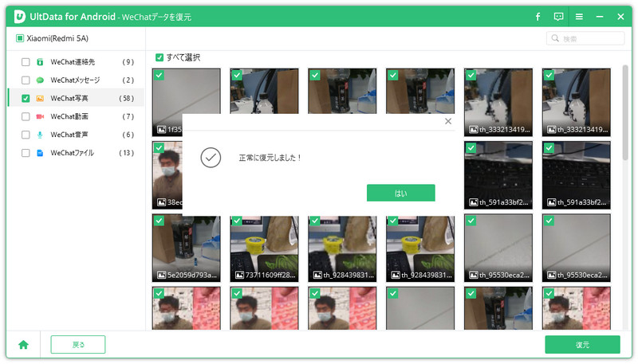Click the WeChat音声 microphone icon
The width and height of the screenshot is (638, 364).
(x=40, y=135)
